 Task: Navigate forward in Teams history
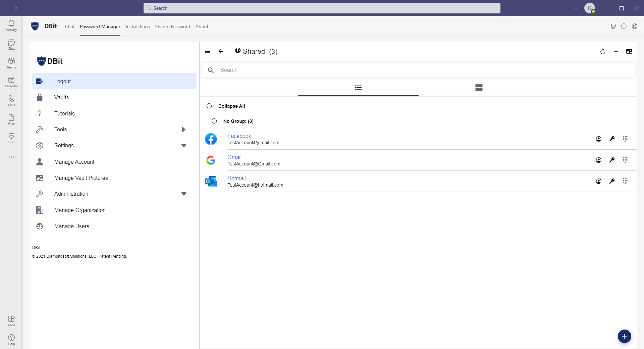16,8
